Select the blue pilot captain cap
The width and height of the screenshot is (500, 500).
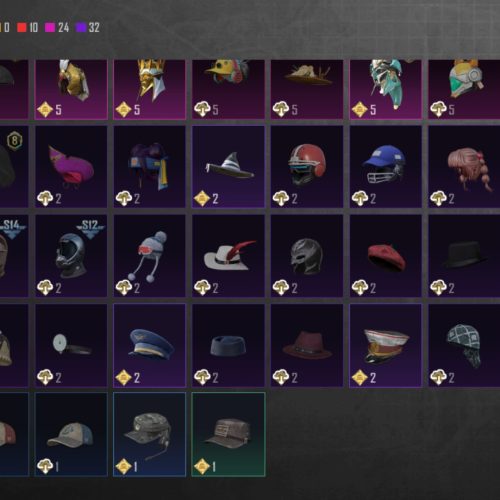click(150, 345)
